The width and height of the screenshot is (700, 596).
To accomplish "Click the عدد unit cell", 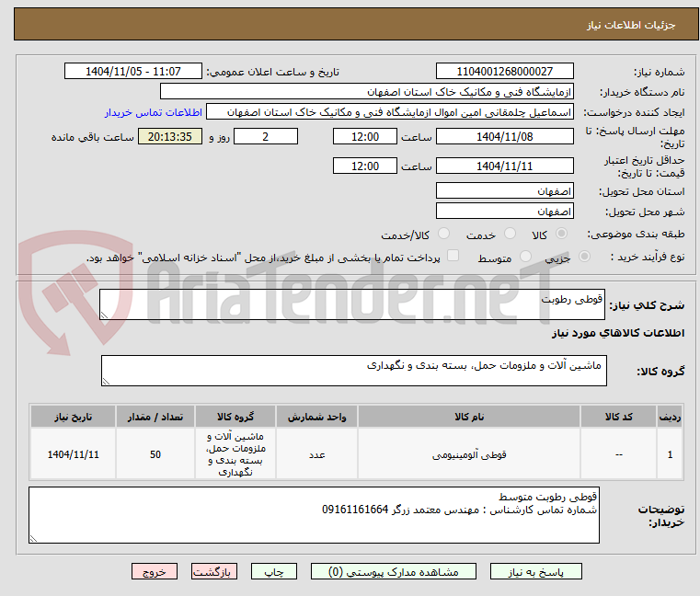I will tap(316, 454).
